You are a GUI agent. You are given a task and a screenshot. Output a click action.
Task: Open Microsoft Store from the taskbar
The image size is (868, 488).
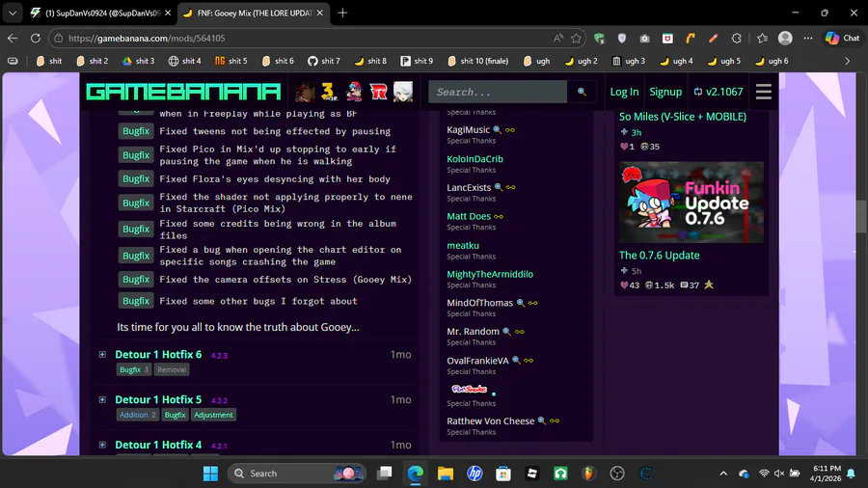point(503,474)
